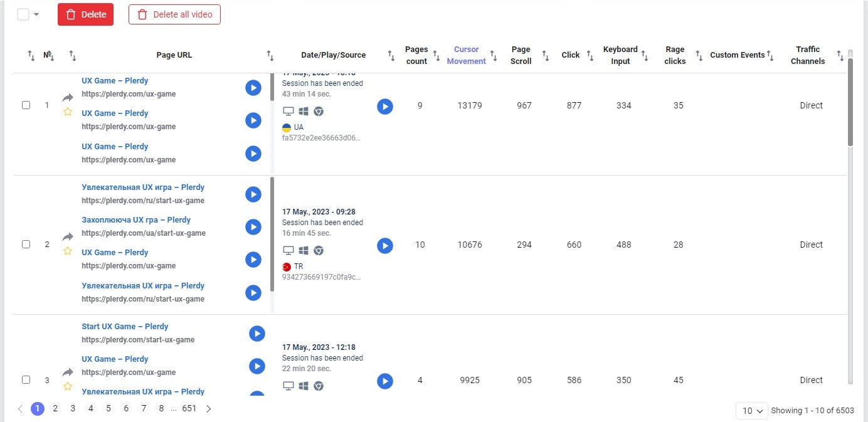
Task: Click the desktop device icon in the TR session
Action: (x=288, y=250)
